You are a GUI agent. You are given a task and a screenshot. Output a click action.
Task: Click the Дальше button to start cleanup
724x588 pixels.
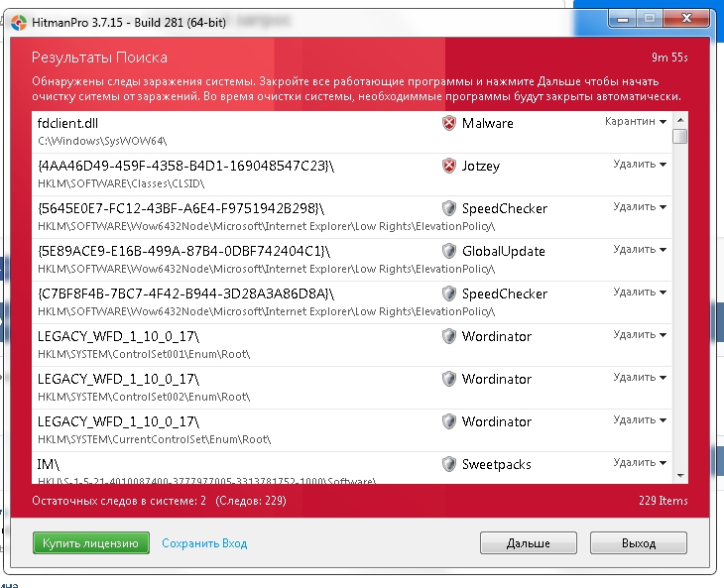[x=529, y=542]
